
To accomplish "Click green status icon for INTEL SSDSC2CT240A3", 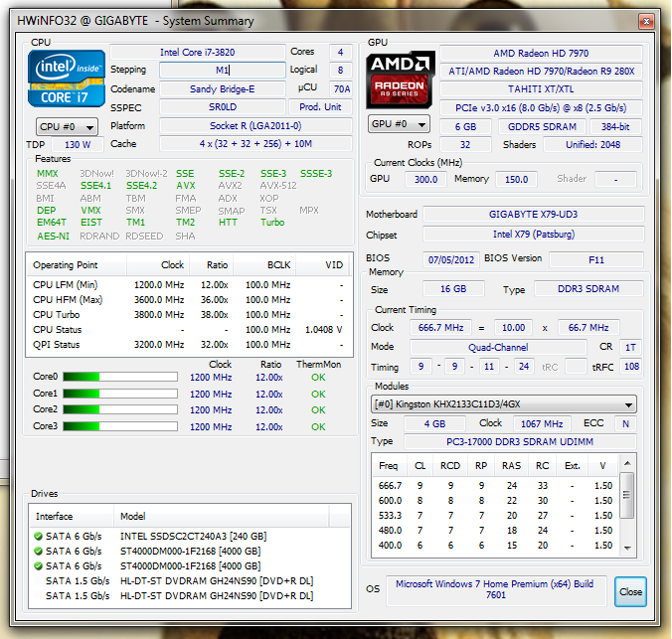I will (38, 536).
